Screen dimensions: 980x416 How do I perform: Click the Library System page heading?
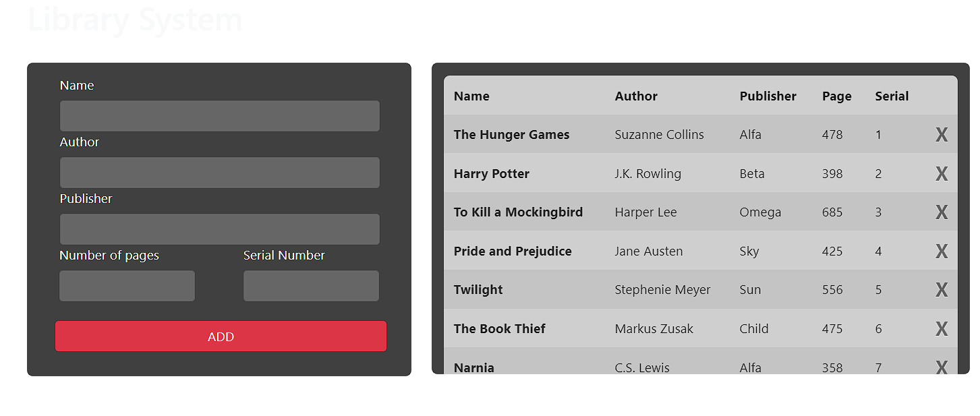point(135,20)
